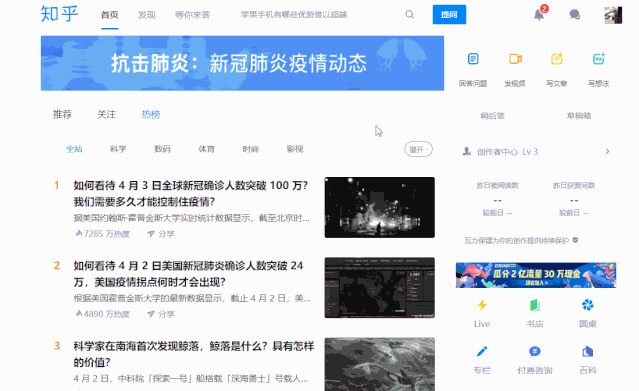Open hot question about 全球新冠确诊人数突破 100 万

pyautogui.click(x=191, y=193)
